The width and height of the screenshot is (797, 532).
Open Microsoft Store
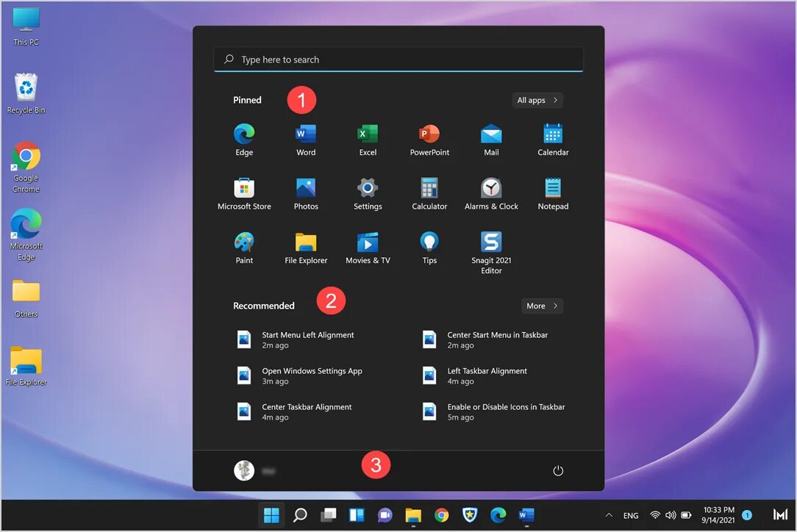pos(244,193)
